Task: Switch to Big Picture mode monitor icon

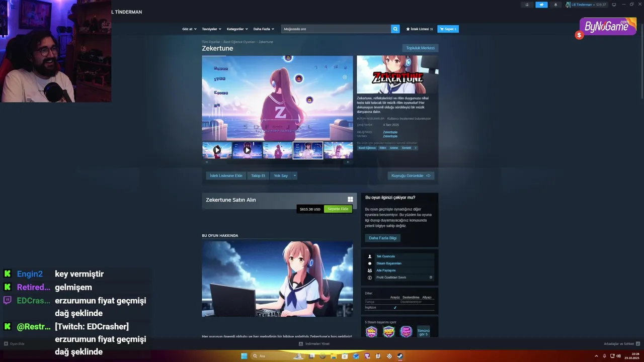Action: 613,5
